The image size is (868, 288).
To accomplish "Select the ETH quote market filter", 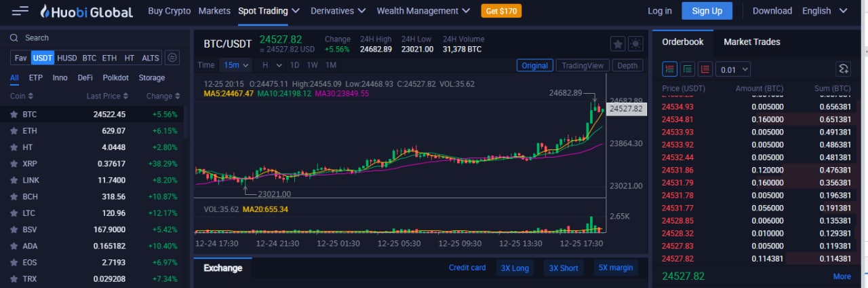I will (x=109, y=58).
